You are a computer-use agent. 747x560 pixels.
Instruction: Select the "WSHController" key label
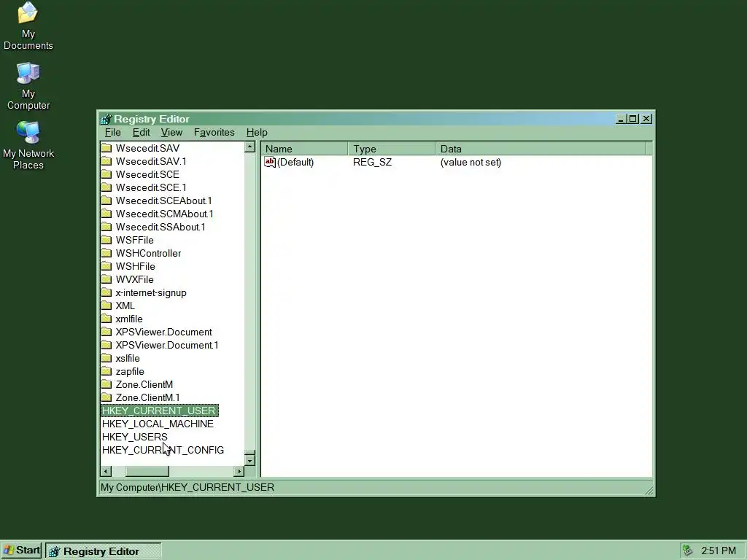pos(148,253)
